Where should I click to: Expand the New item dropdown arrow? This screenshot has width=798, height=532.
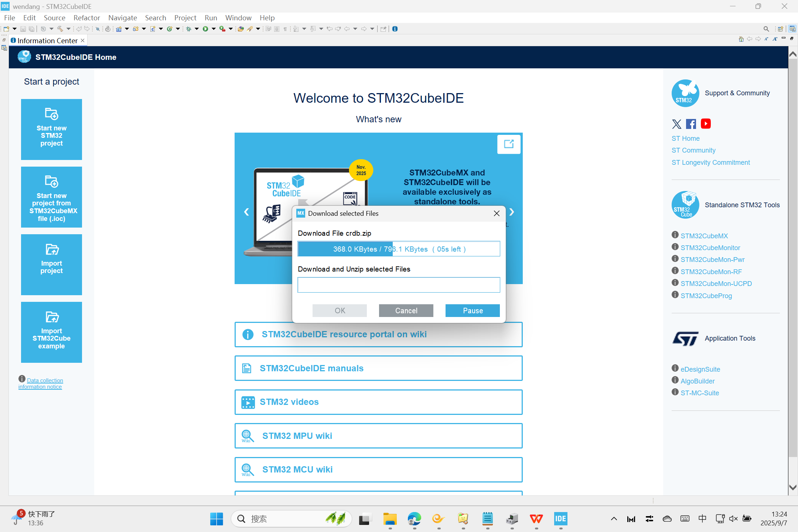(15, 29)
